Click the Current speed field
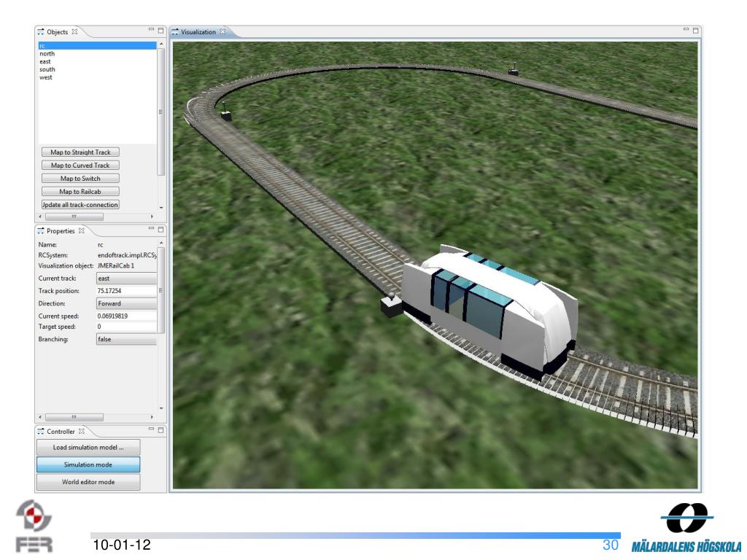The width and height of the screenshot is (747, 560). tap(127, 316)
